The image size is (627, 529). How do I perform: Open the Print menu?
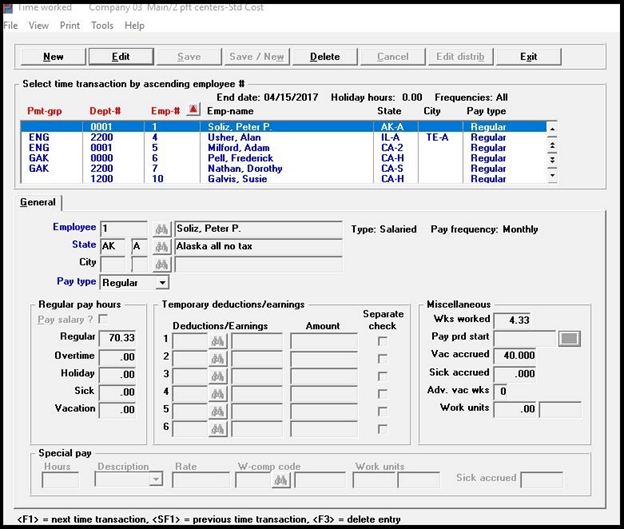click(x=70, y=25)
